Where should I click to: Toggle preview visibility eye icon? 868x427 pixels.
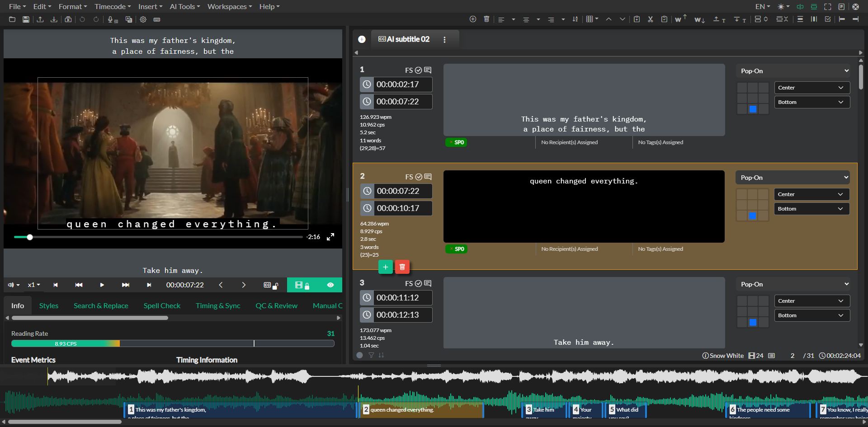330,285
